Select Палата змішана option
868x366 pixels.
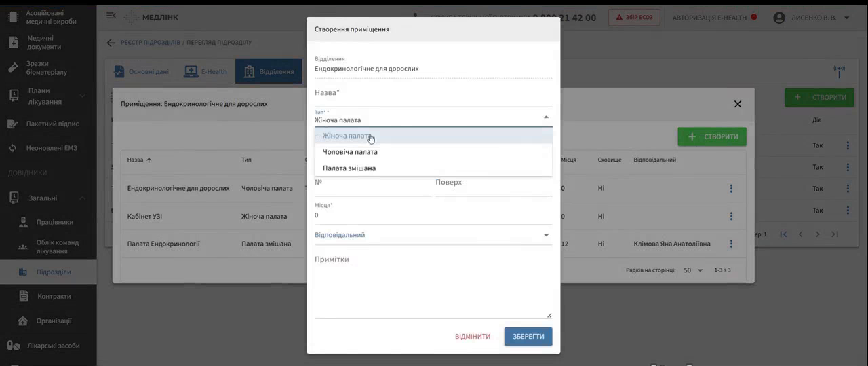tap(433, 168)
